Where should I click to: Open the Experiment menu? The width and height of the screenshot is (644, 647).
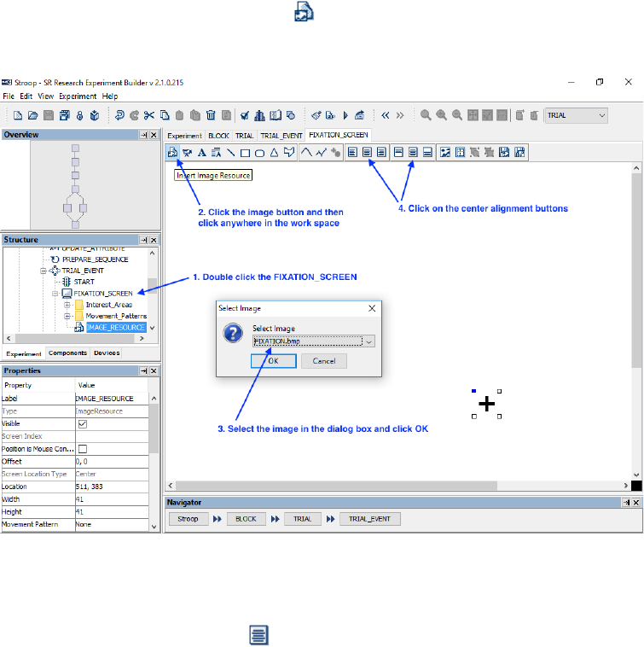[x=78, y=96]
